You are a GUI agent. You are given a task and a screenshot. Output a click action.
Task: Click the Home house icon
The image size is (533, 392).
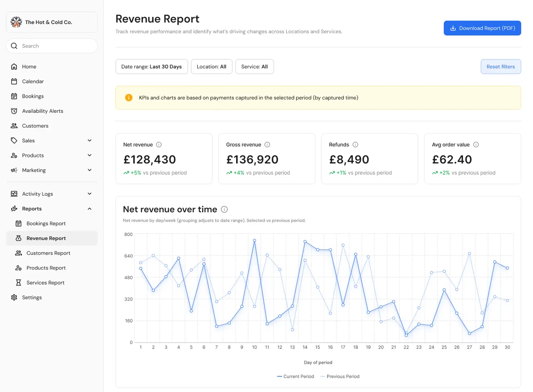coord(14,67)
